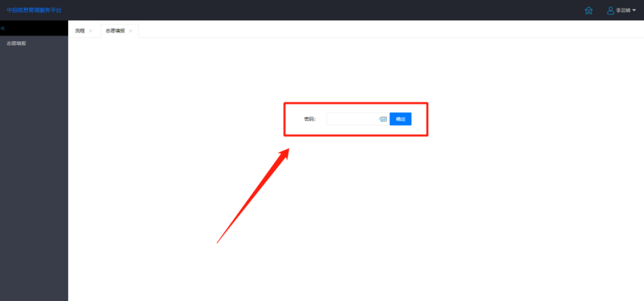Go to the home page icon
This screenshot has height=301, width=644.
(589, 11)
